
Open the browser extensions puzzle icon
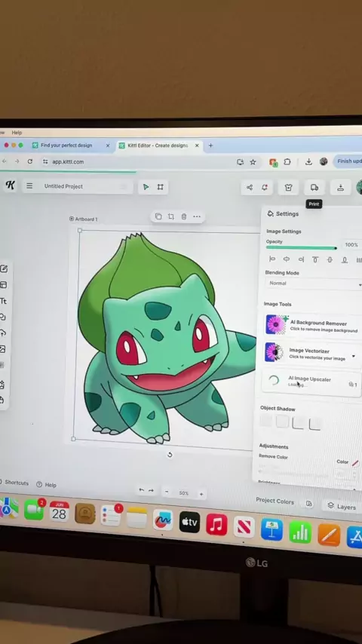pyautogui.click(x=287, y=162)
